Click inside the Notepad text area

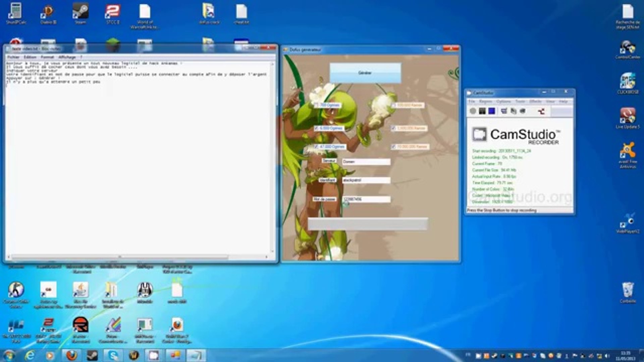coord(138,158)
